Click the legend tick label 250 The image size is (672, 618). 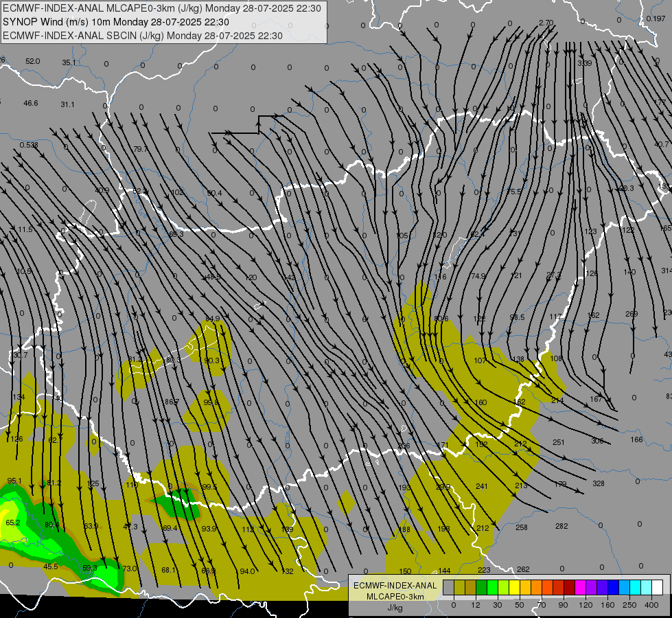coord(629,605)
